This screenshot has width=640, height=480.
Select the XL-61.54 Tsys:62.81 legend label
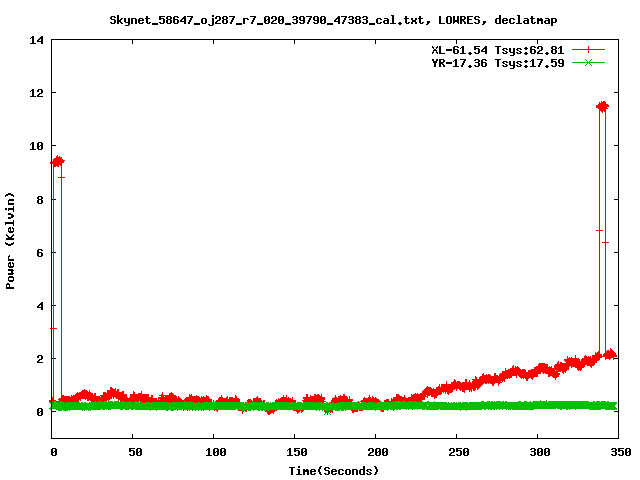pos(498,50)
